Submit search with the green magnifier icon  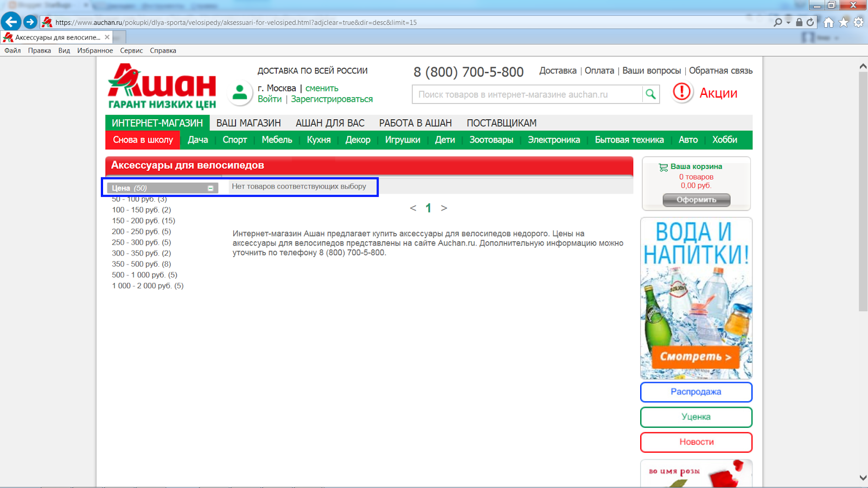[650, 94]
